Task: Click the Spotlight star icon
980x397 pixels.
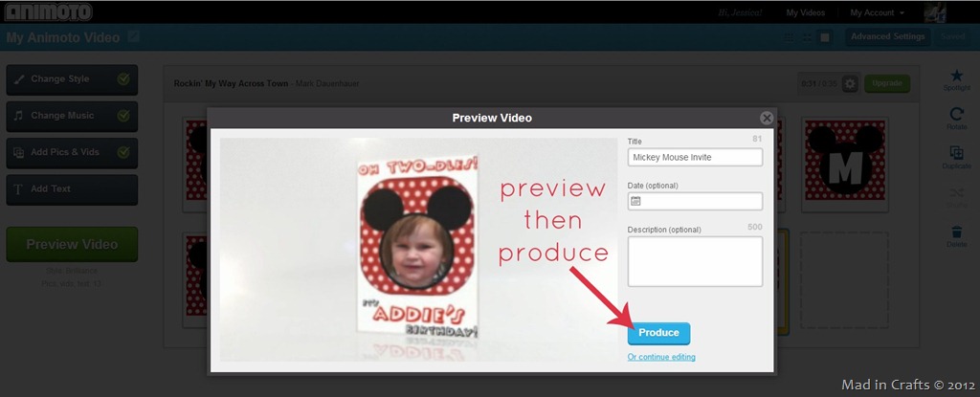Action: tap(956, 77)
